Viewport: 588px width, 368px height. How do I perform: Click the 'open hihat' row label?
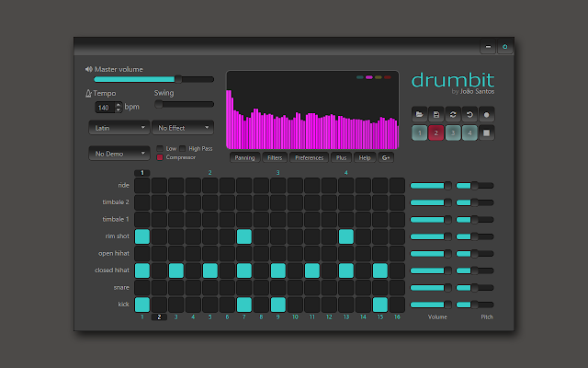point(114,254)
